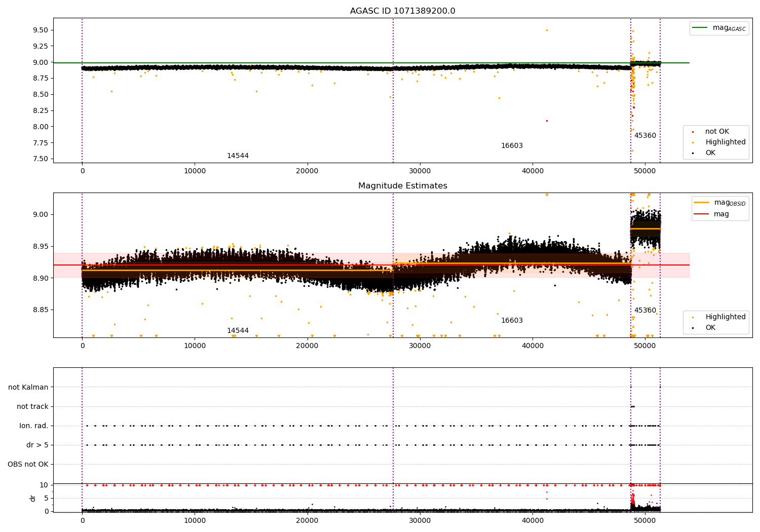Click the 'dr > 5' axis label
760x532 pixels.
(x=37, y=445)
